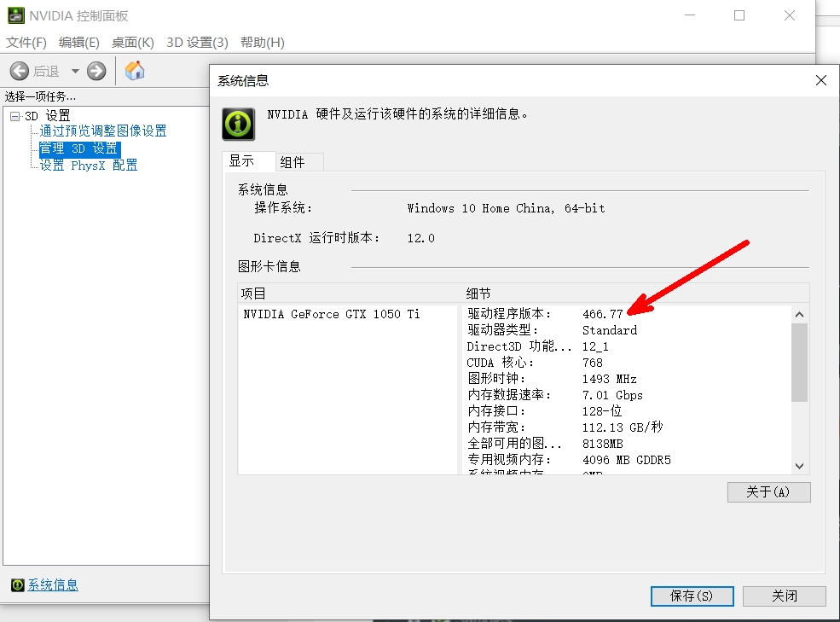Screen dimensions: 840x622
Task: Click the 内存接口 128-位 row
Action: [x=545, y=411]
